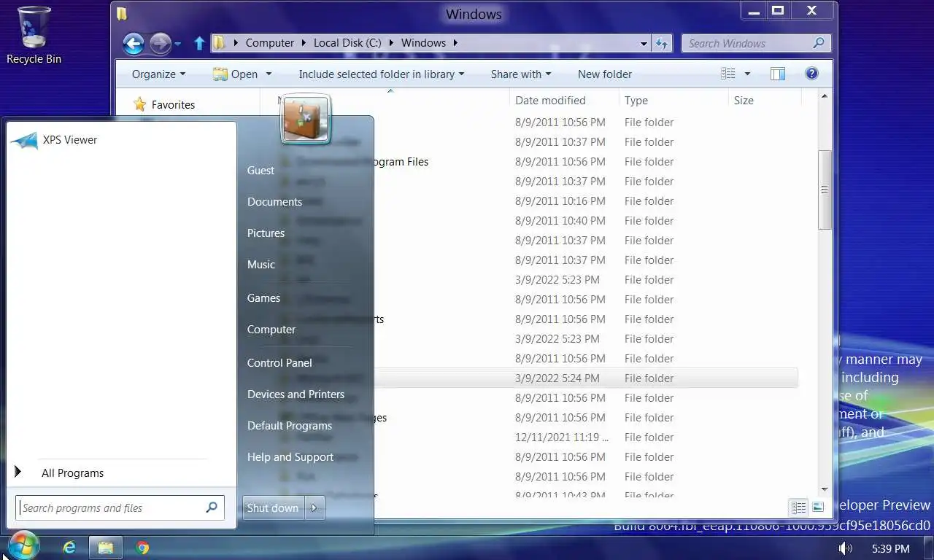934x560 pixels.
Task: Open Google Chrome from taskbar
Action: [x=142, y=548]
